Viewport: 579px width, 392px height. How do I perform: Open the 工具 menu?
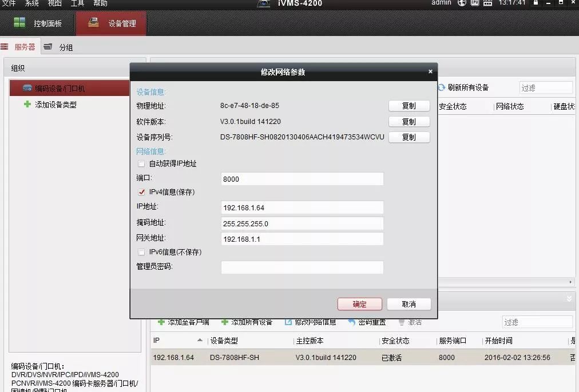click(78, 3)
